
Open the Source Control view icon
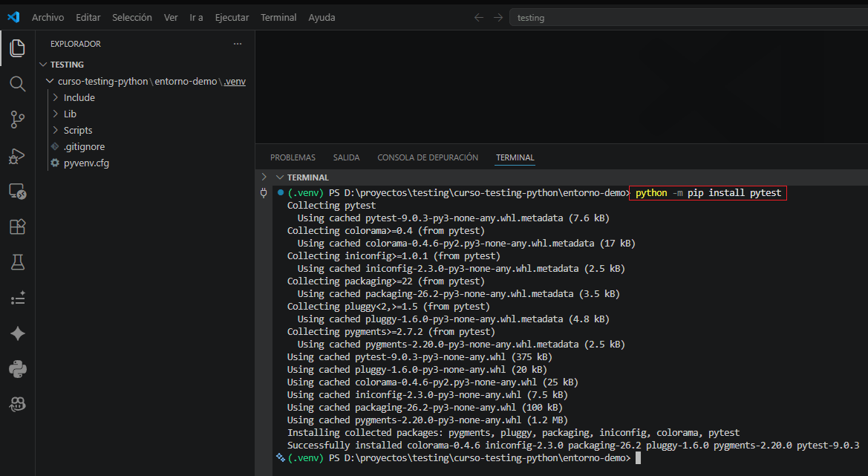coord(18,120)
